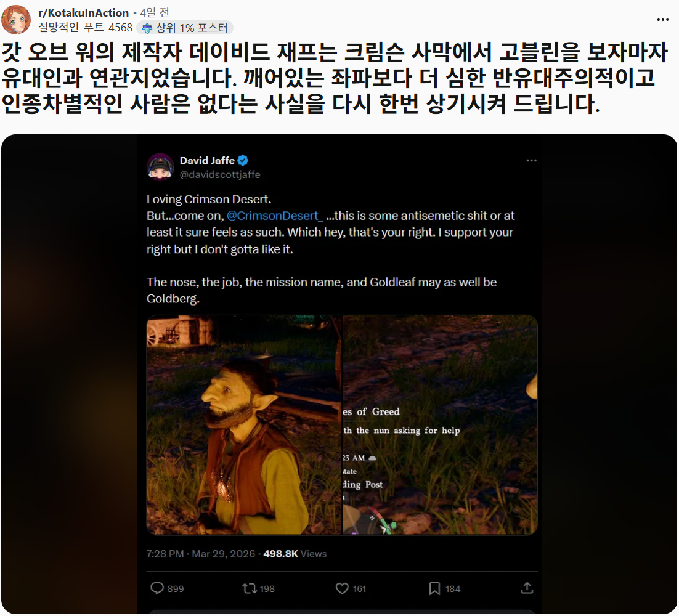Open the quest text screenshot on right
679x616 pixels.
[x=441, y=425]
